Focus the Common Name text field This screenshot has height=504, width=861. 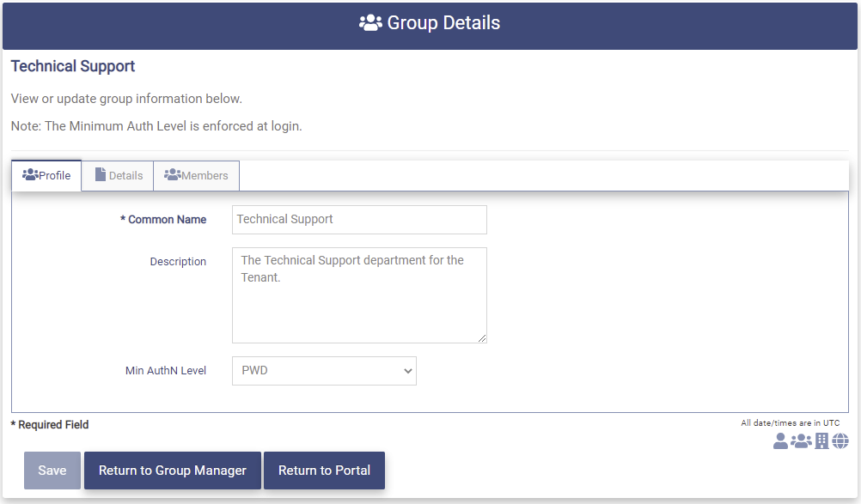359,220
